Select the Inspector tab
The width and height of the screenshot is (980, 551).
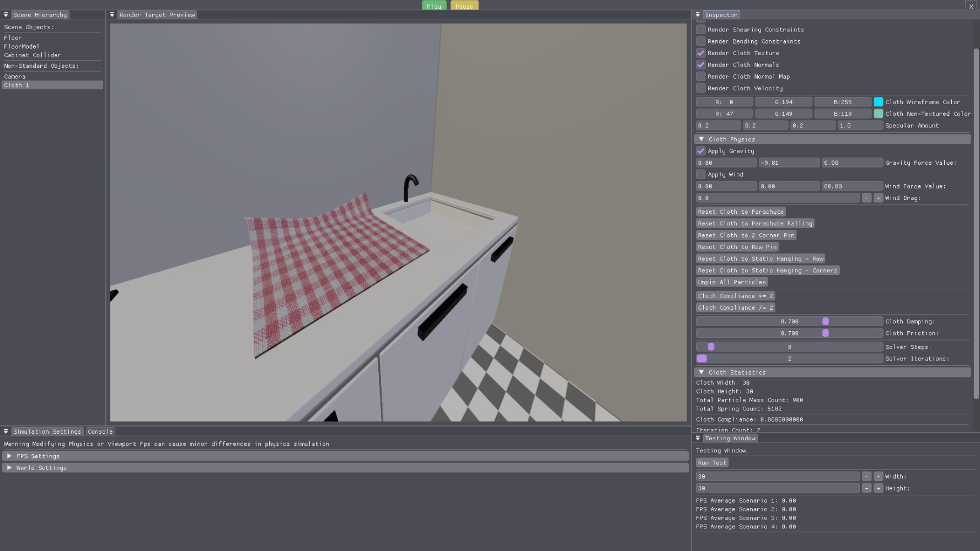(721, 15)
